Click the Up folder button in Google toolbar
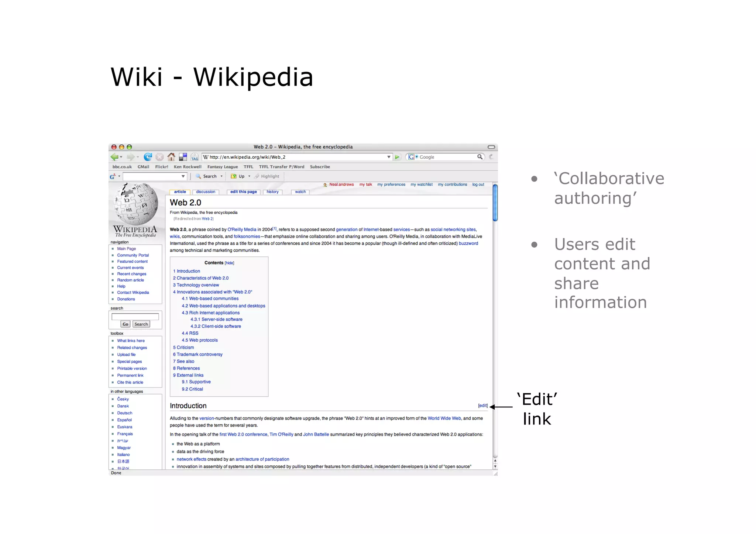The width and height of the screenshot is (756, 534). (x=238, y=176)
